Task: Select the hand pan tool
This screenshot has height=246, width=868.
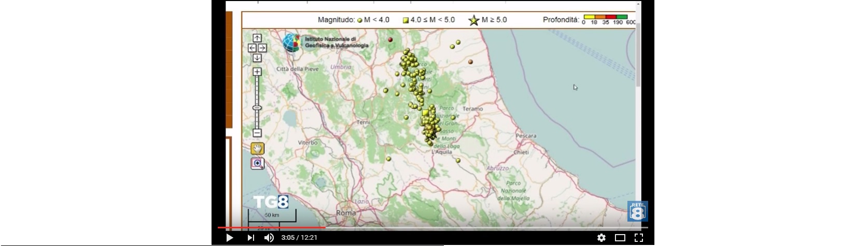Action: [257, 148]
